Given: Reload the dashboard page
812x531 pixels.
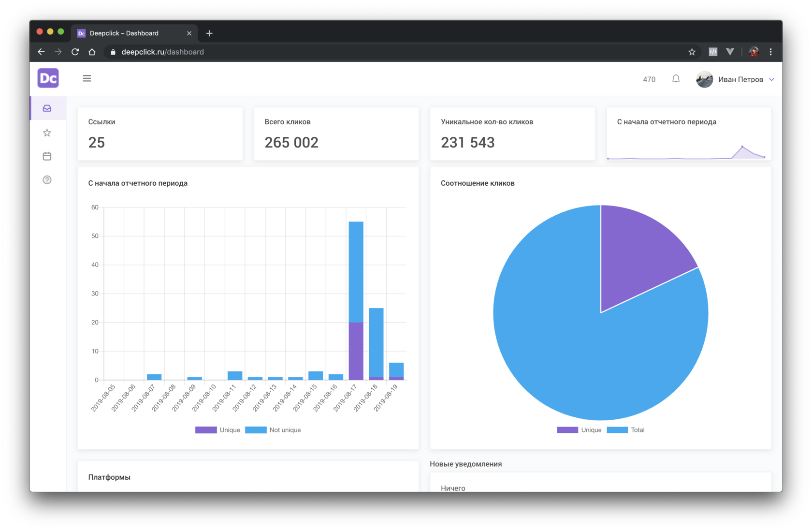Looking at the screenshot, I should pyautogui.click(x=75, y=52).
